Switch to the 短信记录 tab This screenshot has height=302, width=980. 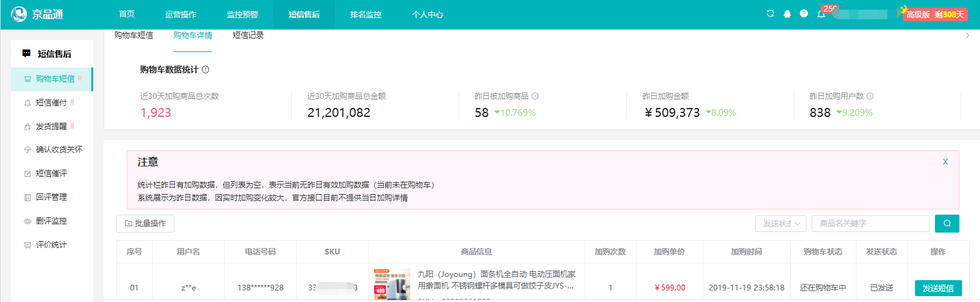point(248,35)
